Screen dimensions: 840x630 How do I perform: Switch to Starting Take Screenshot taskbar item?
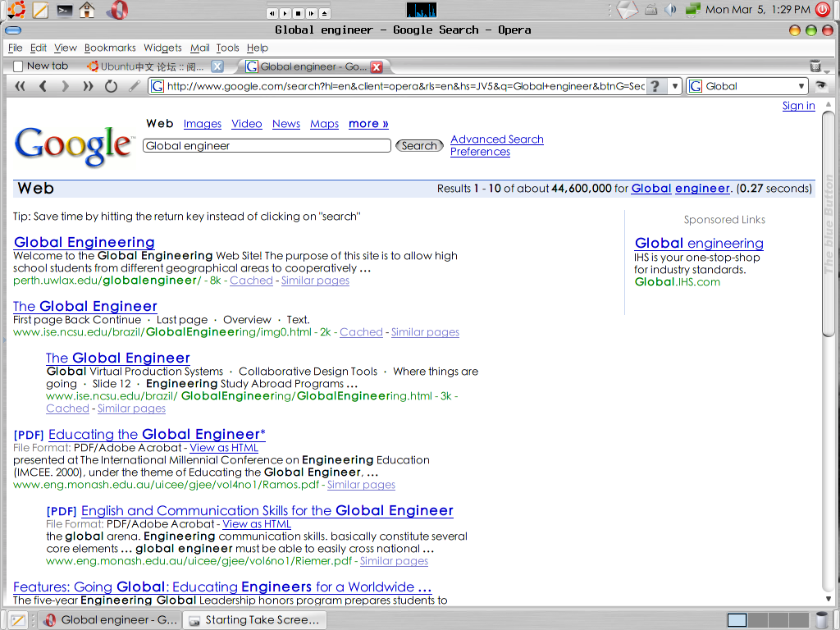[254, 620]
